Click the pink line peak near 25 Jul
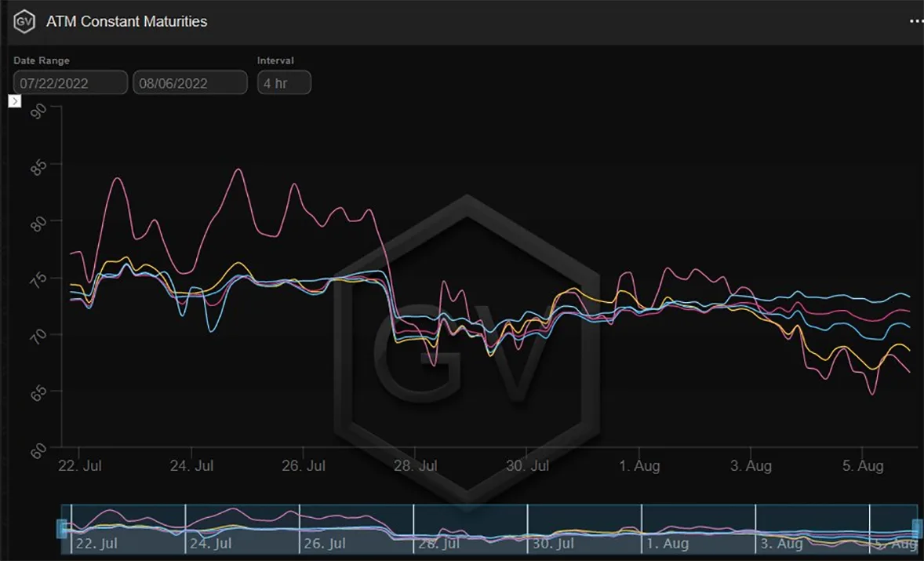Screen dimensions: 924x561 pos(238,169)
